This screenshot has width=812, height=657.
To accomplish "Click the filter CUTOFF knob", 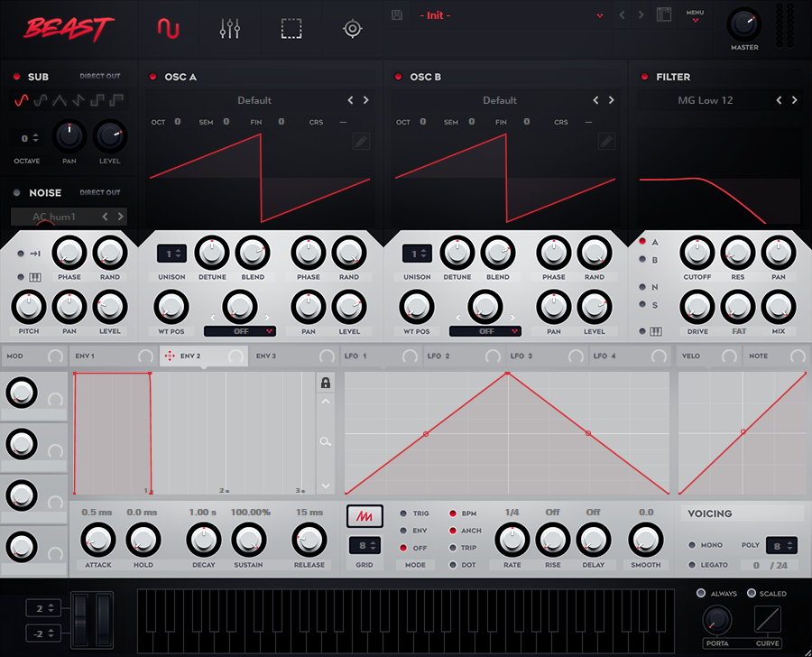I will pos(697,253).
